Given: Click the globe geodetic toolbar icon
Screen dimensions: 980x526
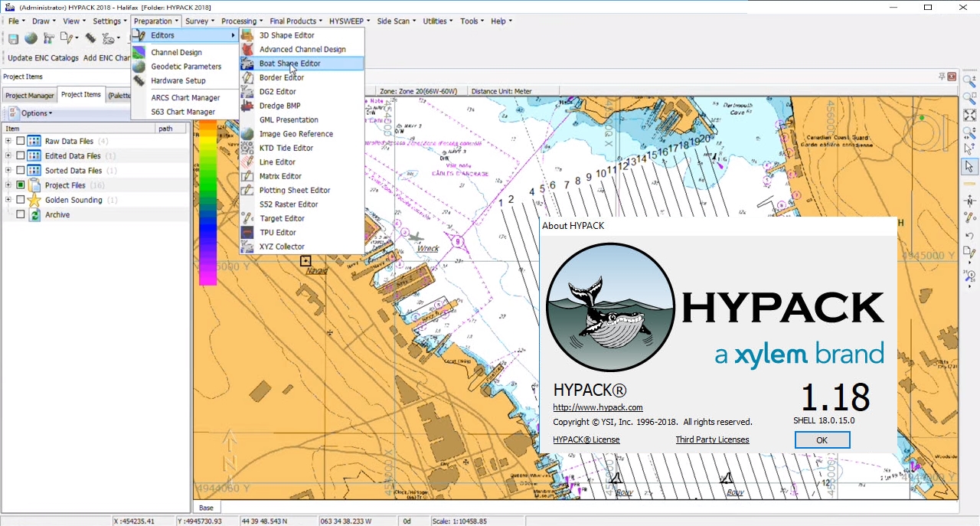Looking at the screenshot, I should point(31,38).
